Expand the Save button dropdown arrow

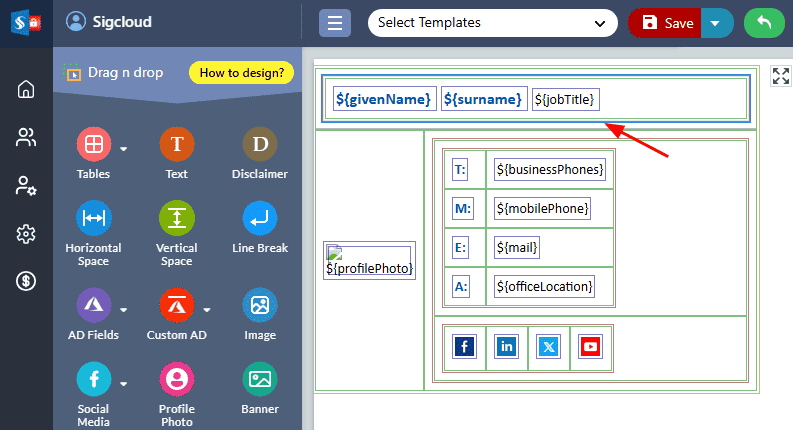[x=715, y=23]
